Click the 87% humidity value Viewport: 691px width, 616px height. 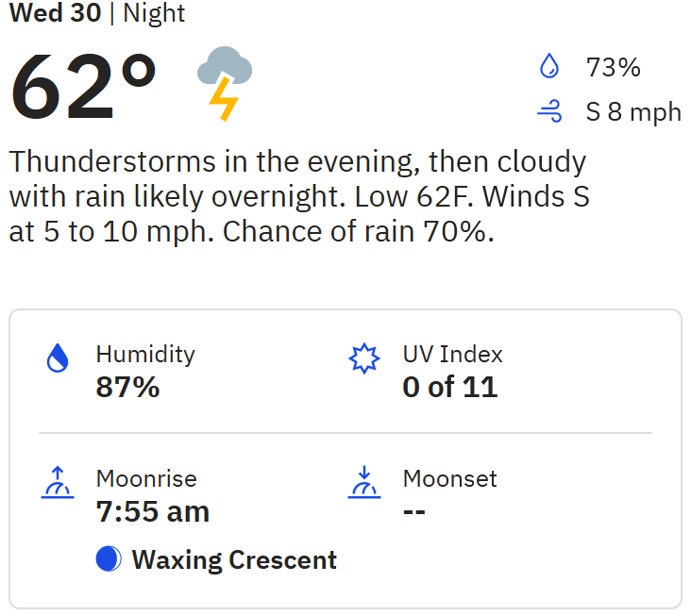(127, 387)
